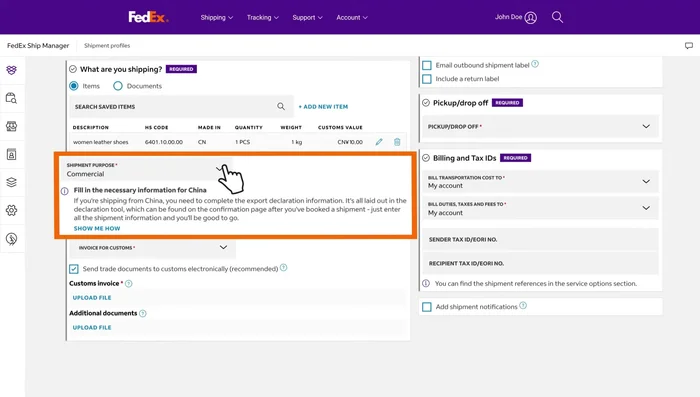This screenshot has height=397, width=700.
Task: Edit the women leather shoes item
Action: (x=379, y=142)
